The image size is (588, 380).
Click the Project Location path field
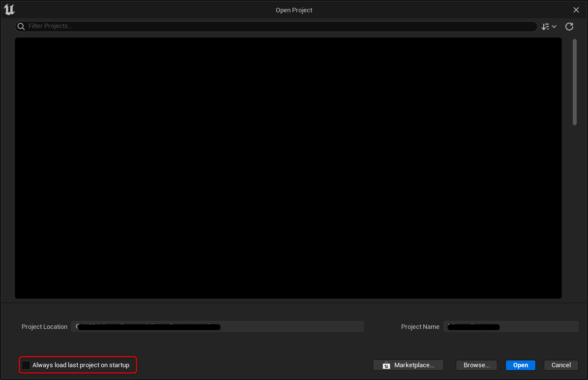217,326
